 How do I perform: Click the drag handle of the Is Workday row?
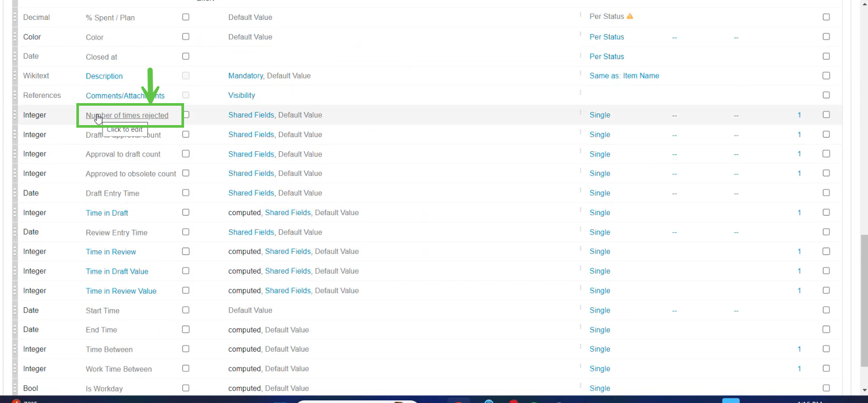tap(15, 388)
